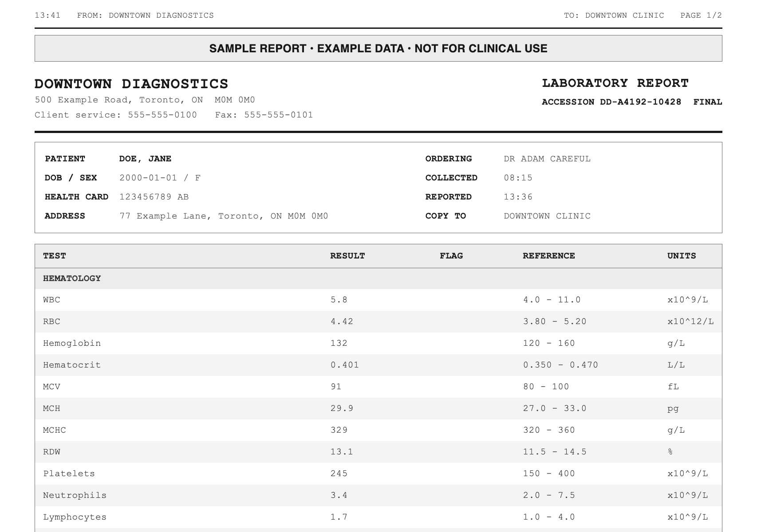Select ordering physician DR ADAM CAREFUL
This screenshot has width=757, height=532.
(x=547, y=159)
